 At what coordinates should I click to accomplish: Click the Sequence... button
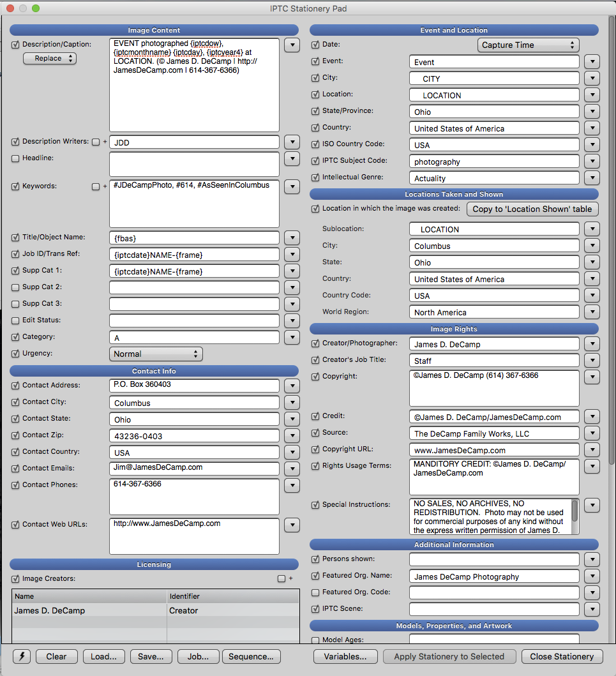pos(251,656)
